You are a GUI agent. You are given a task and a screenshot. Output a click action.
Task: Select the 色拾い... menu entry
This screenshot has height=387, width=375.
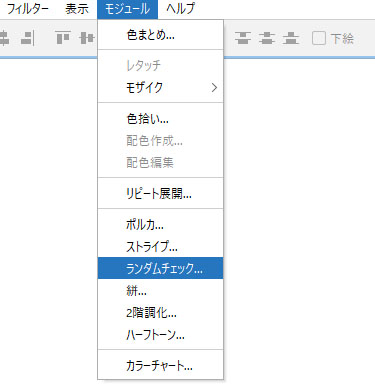click(160, 119)
